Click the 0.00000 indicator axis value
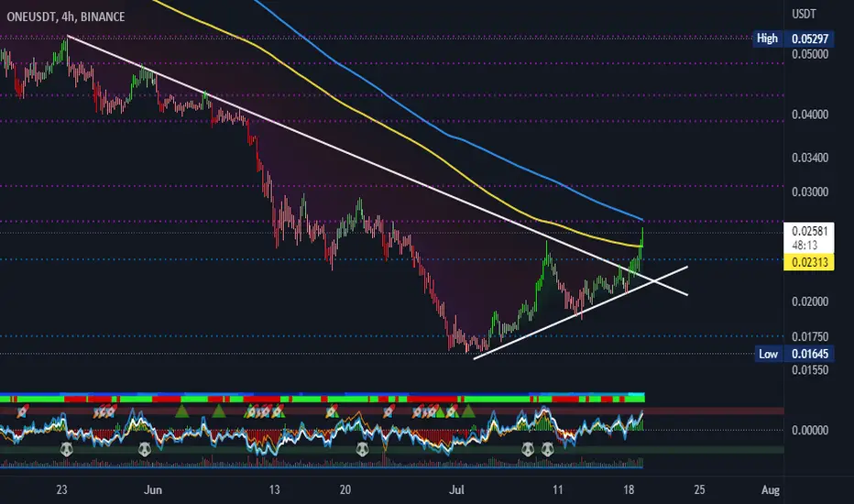Viewport: 854px width, 504px height. [x=810, y=431]
